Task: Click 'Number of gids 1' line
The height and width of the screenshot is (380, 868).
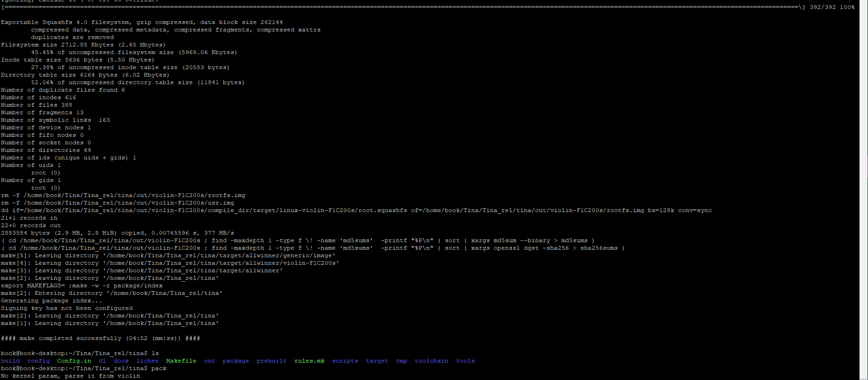Action: tap(31, 180)
